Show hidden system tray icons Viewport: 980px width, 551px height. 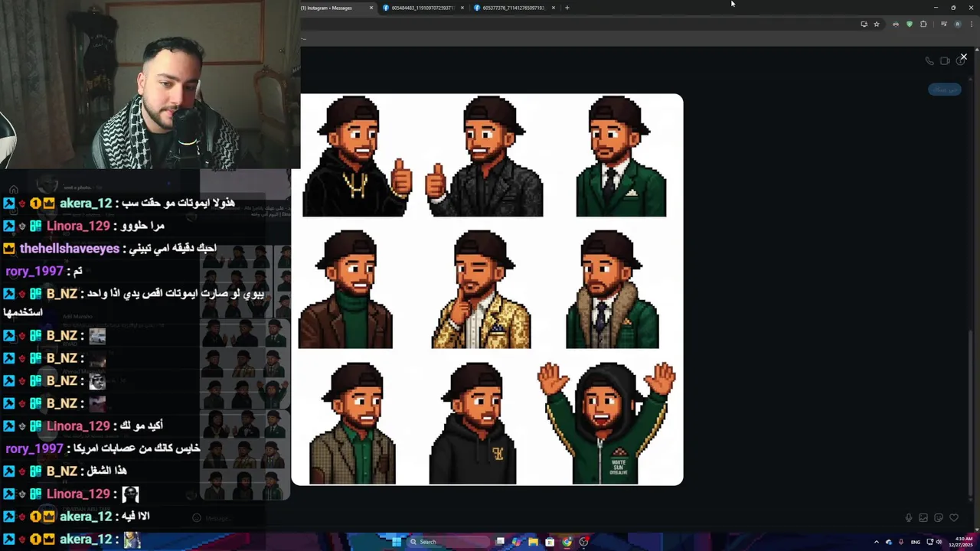click(877, 542)
